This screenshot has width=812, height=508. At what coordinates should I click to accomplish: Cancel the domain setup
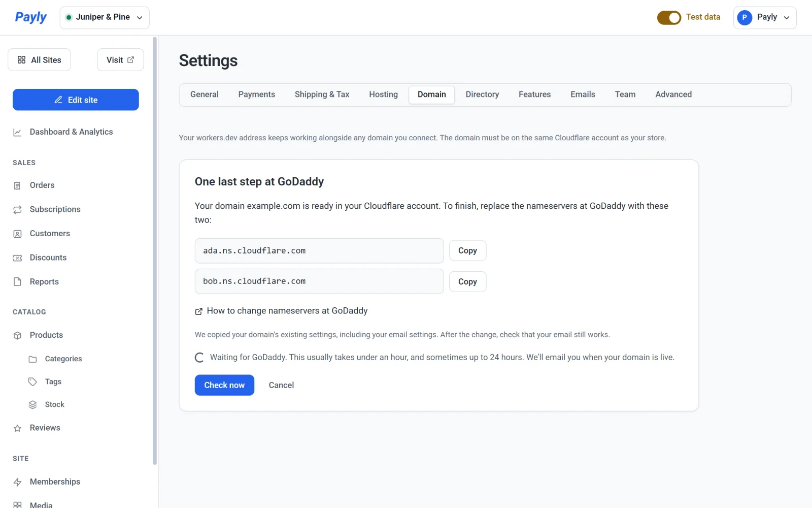tap(281, 385)
